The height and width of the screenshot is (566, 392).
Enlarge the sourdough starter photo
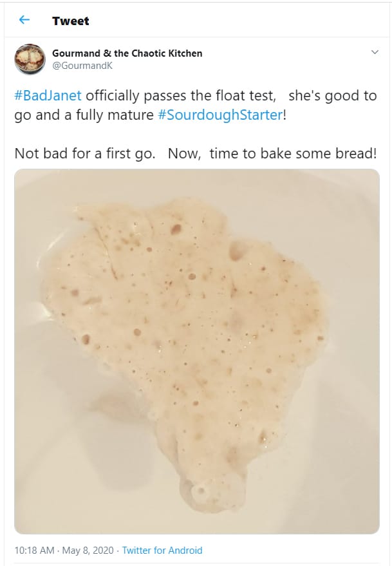[x=197, y=351]
